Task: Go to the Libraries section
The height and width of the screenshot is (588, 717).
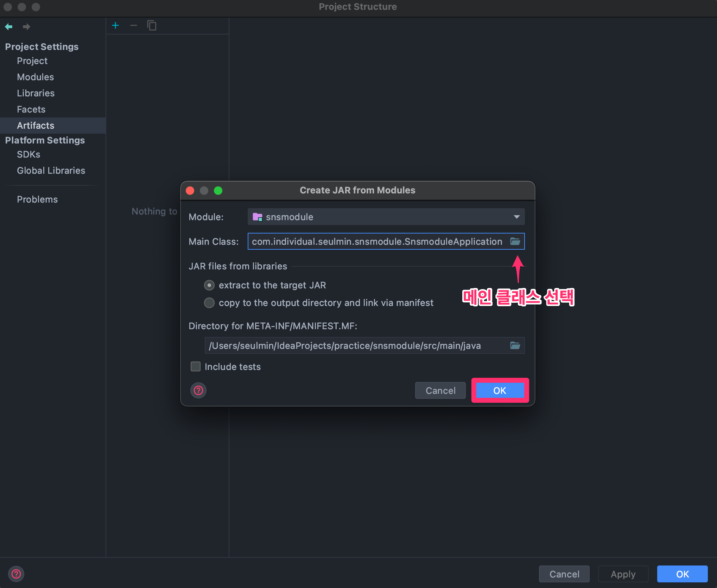Action: (x=36, y=93)
